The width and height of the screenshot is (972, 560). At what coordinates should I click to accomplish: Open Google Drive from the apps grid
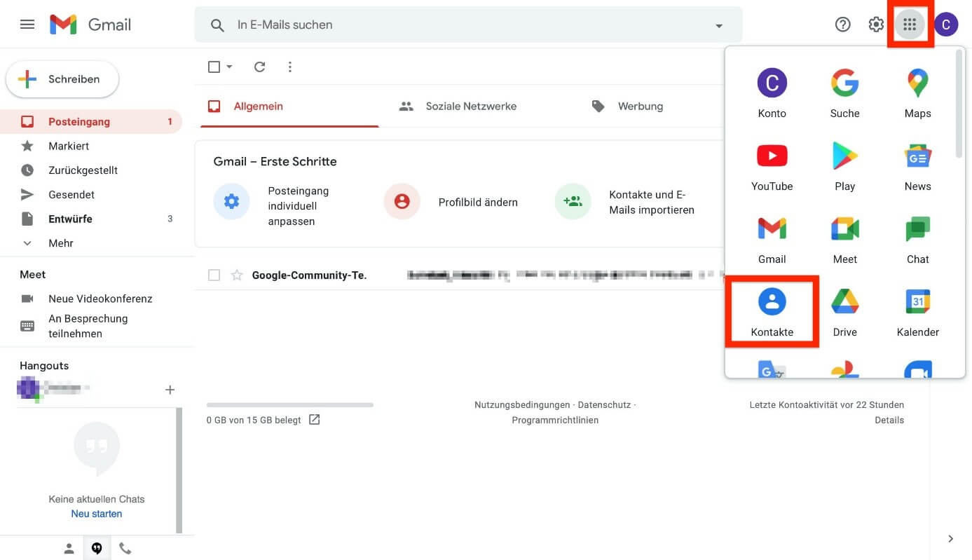click(x=844, y=311)
